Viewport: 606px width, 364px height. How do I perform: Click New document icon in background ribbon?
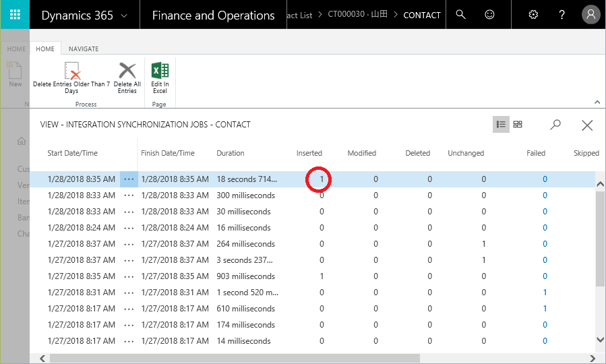pyautogui.click(x=15, y=70)
